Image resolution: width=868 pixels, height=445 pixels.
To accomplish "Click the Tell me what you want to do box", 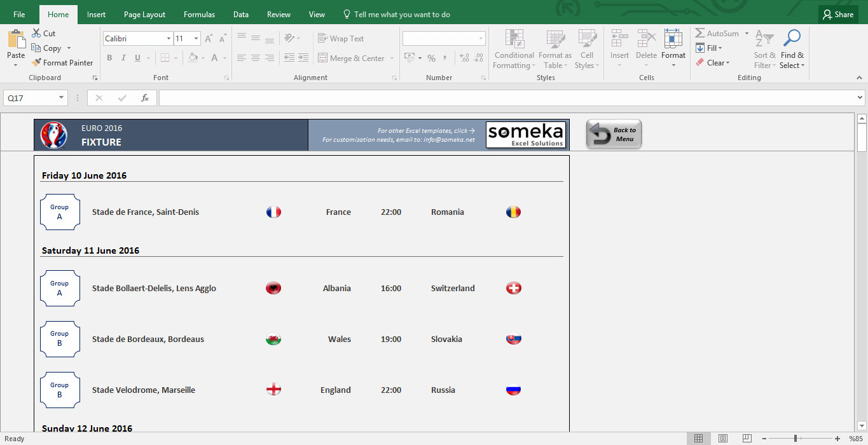I will click(x=396, y=15).
